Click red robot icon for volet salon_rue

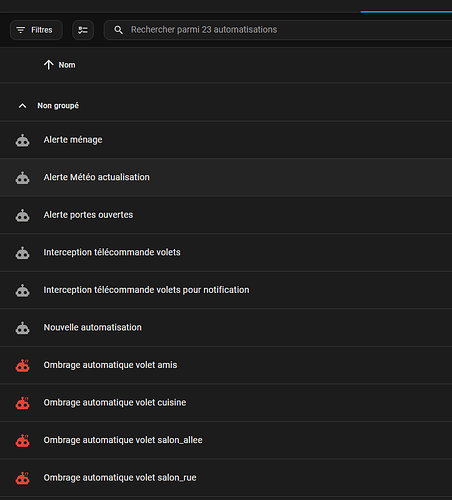(22, 478)
